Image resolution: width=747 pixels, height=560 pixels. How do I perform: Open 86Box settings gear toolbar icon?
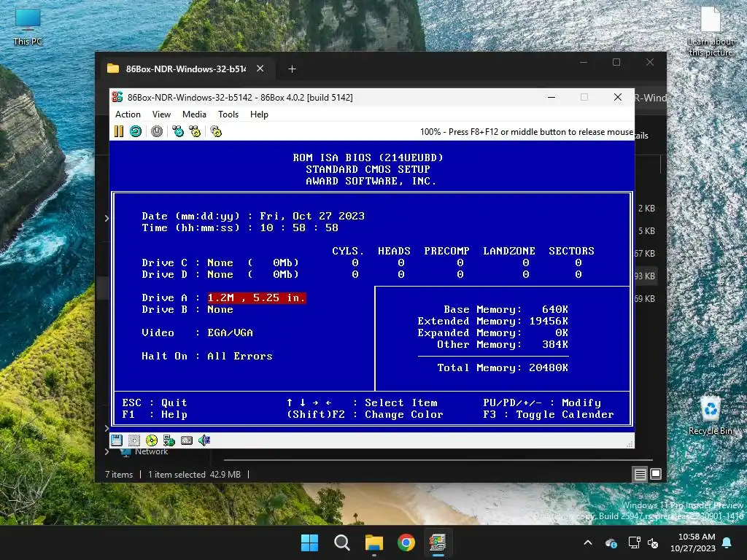point(216,131)
